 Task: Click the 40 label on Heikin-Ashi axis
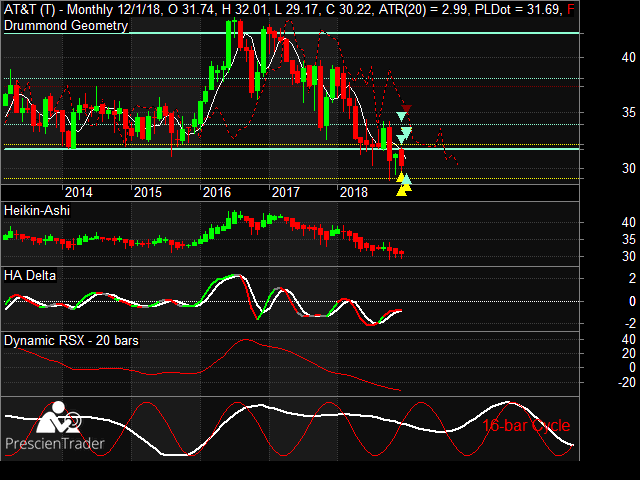629,222
